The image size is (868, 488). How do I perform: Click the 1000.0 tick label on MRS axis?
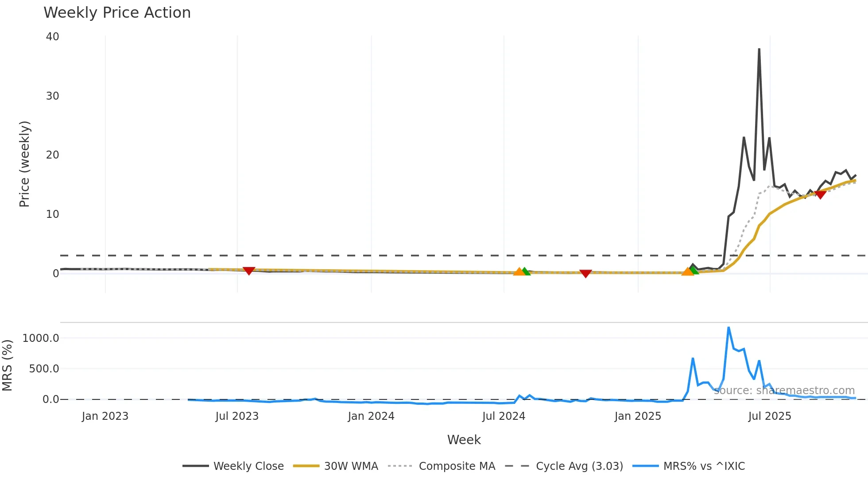41,338
